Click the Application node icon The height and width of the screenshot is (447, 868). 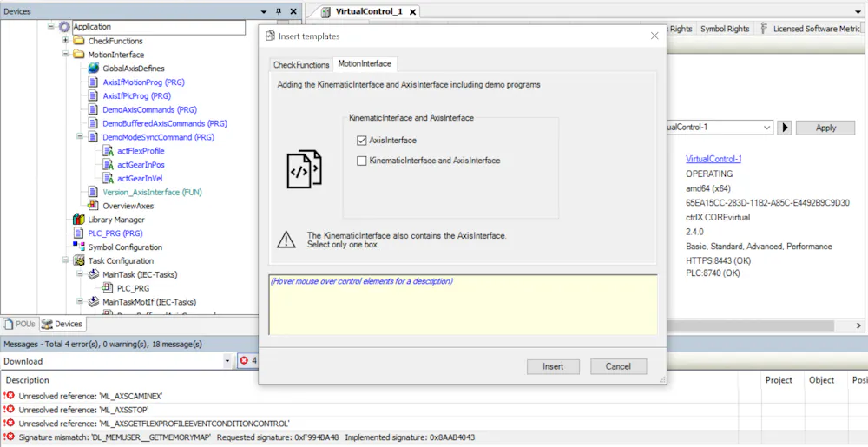65,27
